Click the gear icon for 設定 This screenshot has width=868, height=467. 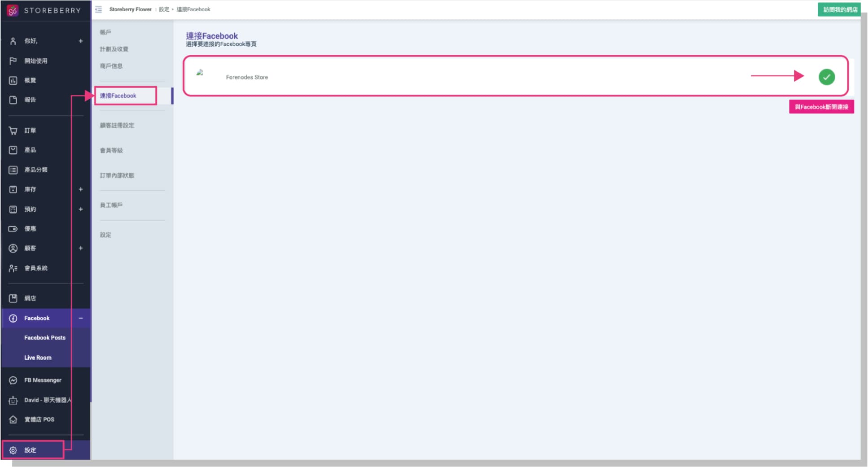coord(13,450)
